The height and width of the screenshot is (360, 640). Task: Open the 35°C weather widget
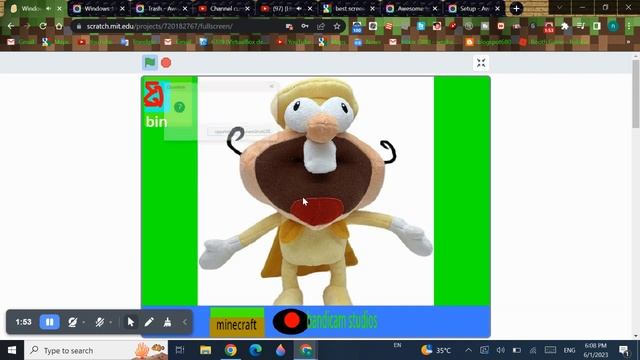point(436,350)
